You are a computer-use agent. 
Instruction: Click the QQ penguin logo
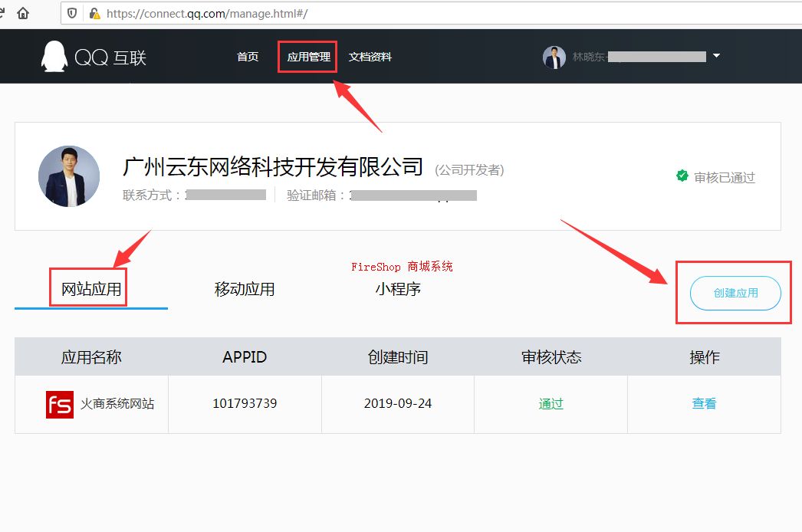(54, 56)
